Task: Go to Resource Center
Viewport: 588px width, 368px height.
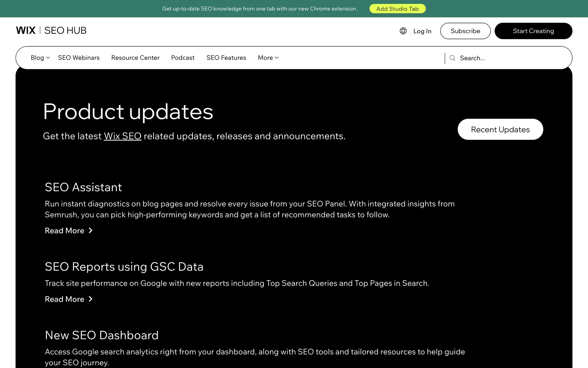Action: click(x=135, y=58)
